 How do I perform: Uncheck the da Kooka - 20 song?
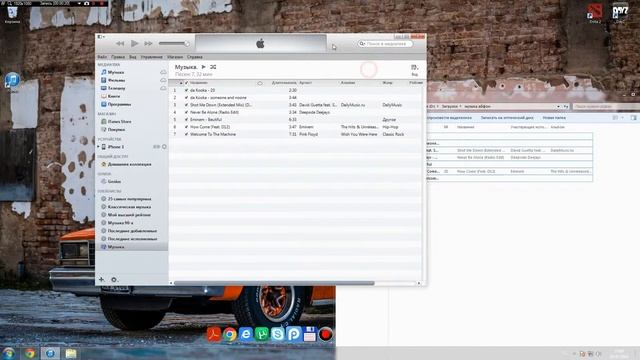tap(187, 90)
